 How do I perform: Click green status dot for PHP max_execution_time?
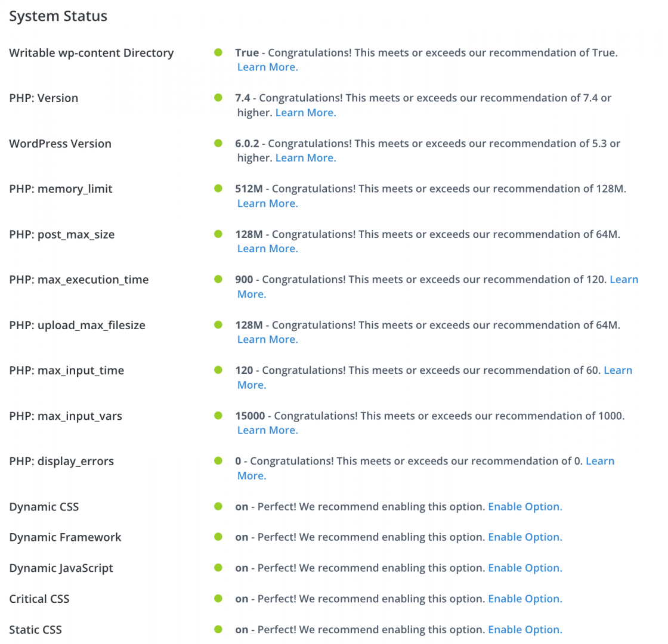tap(218, 279)
